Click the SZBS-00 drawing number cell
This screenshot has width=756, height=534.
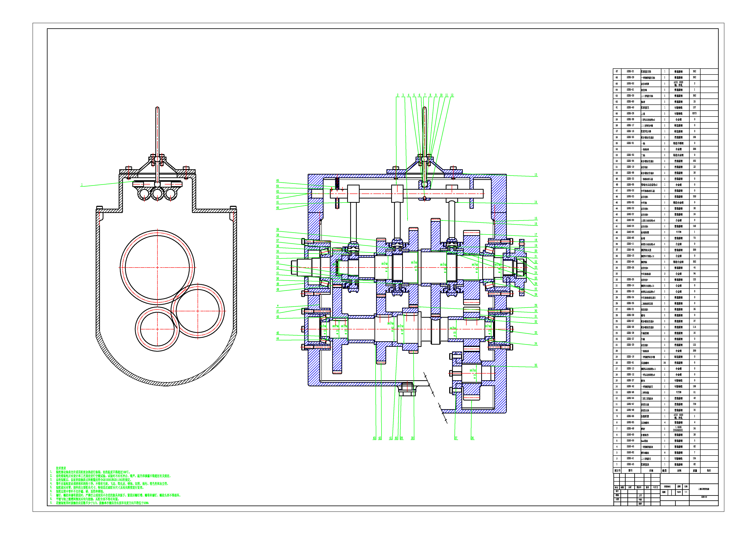(704, 497)
